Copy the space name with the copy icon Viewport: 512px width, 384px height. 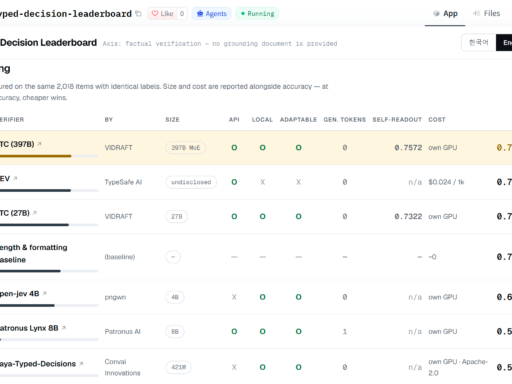138,14
